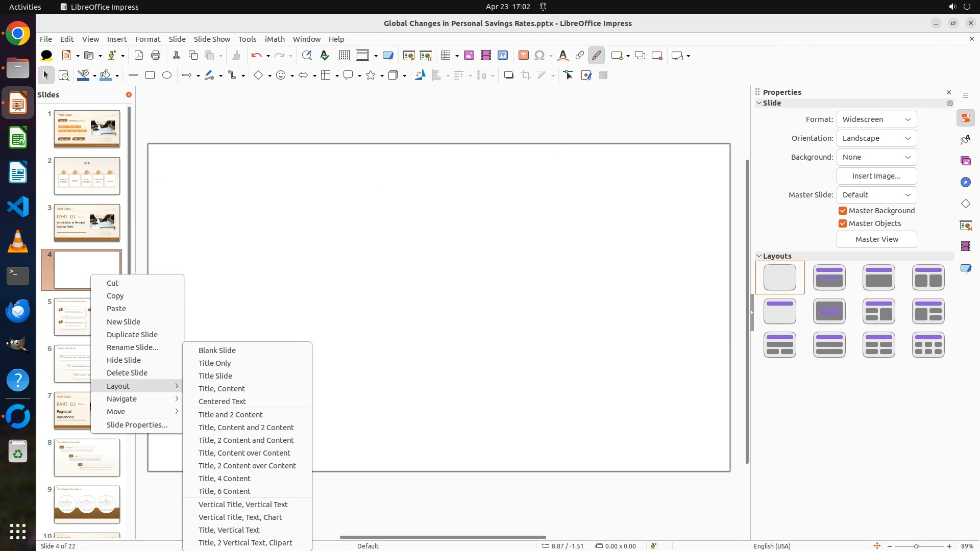Click the Master View button

(x=876, y=239)
